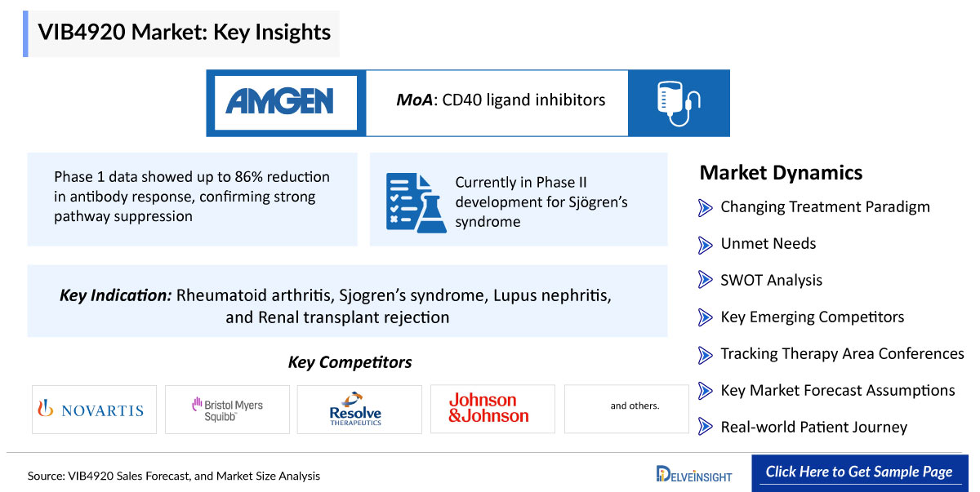Select the Bristol Myers Squibb logo
The image size is (980, 492).
(227, 410)
